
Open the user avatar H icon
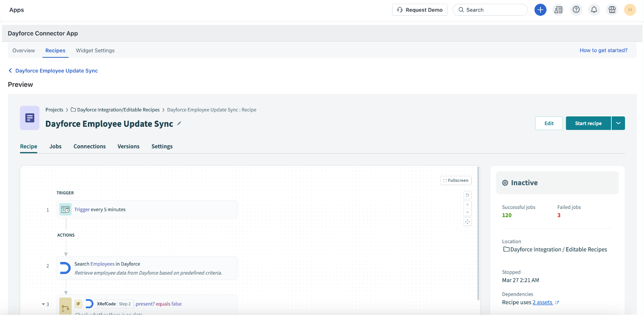630,10
